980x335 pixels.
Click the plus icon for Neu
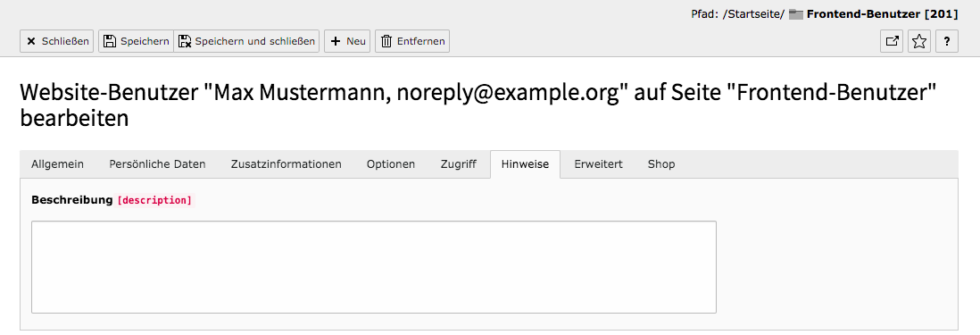tap(336, 41)
